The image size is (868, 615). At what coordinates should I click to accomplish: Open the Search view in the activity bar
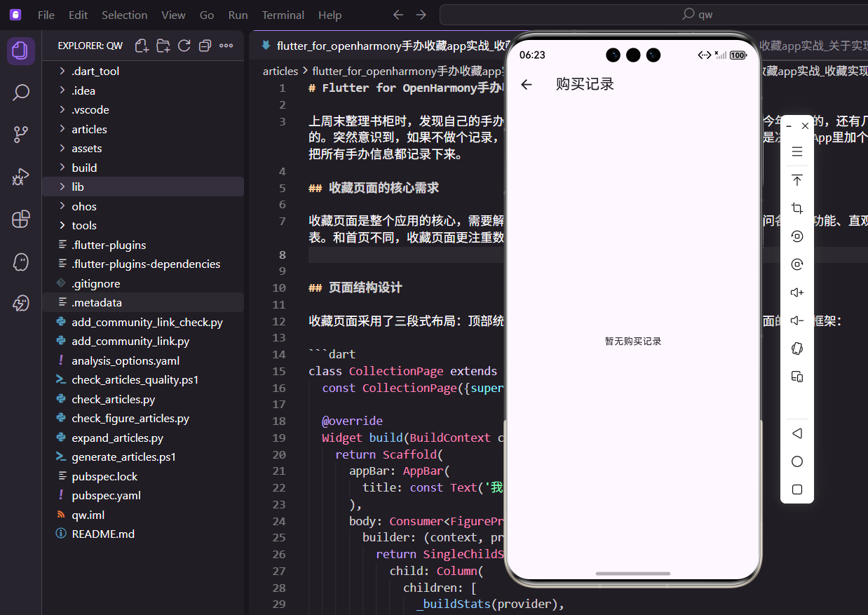coord(21,93)
